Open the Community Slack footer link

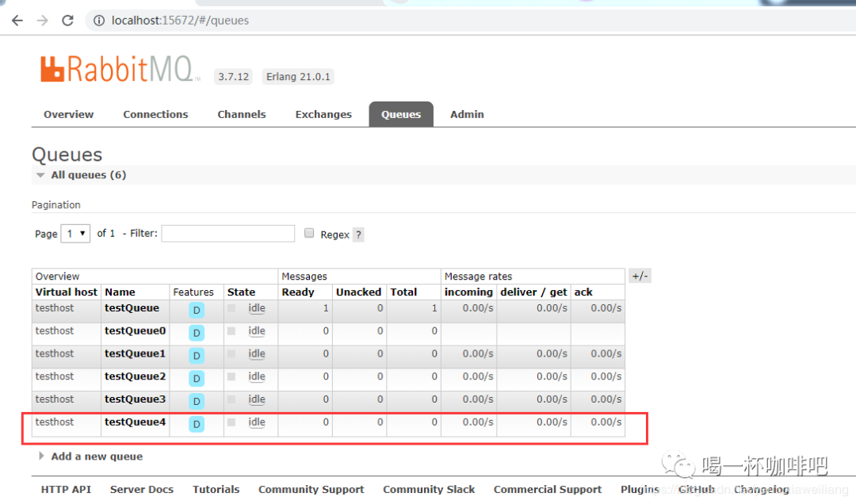[429, 490]
